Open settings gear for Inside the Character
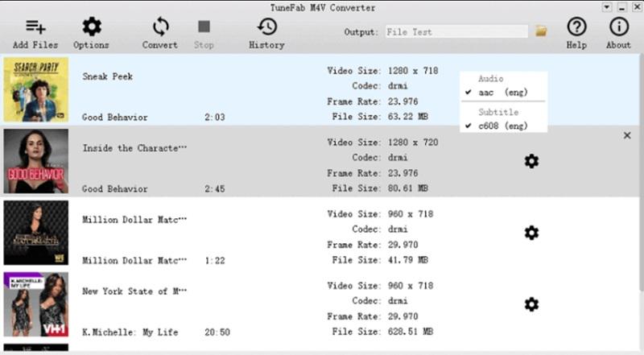 pyautogui.click(x=531, y=161)
